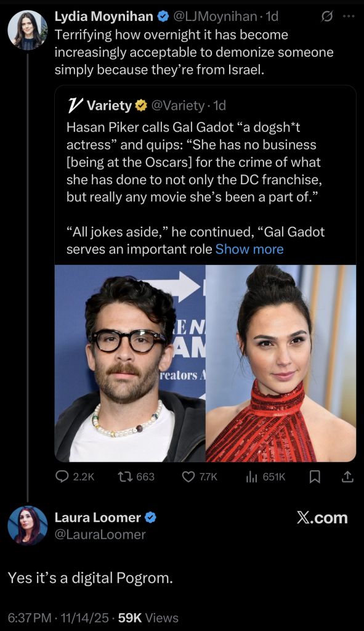Open Laura Loomer's profile avatar

click(x=27, y=526)
